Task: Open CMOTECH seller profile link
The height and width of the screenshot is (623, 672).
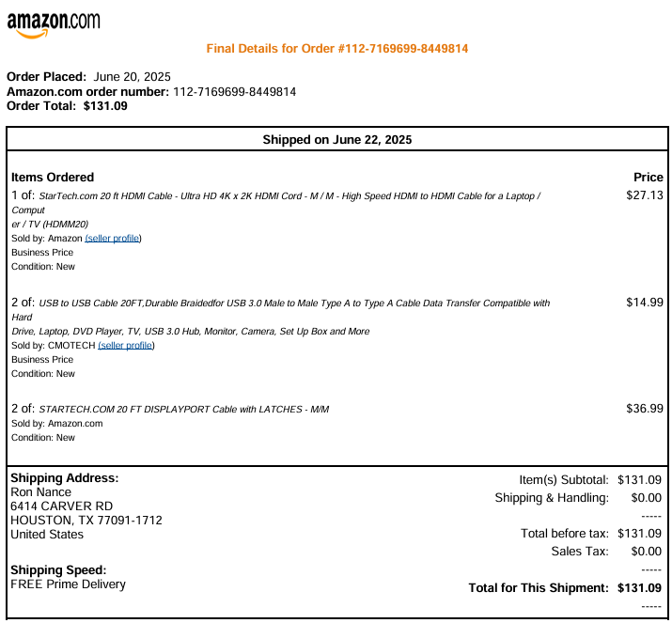Action: 126,346
